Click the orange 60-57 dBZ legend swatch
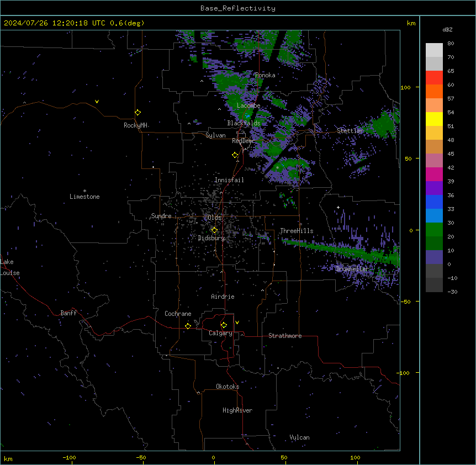This screenshot has width=476, height=465. (434, 91)
